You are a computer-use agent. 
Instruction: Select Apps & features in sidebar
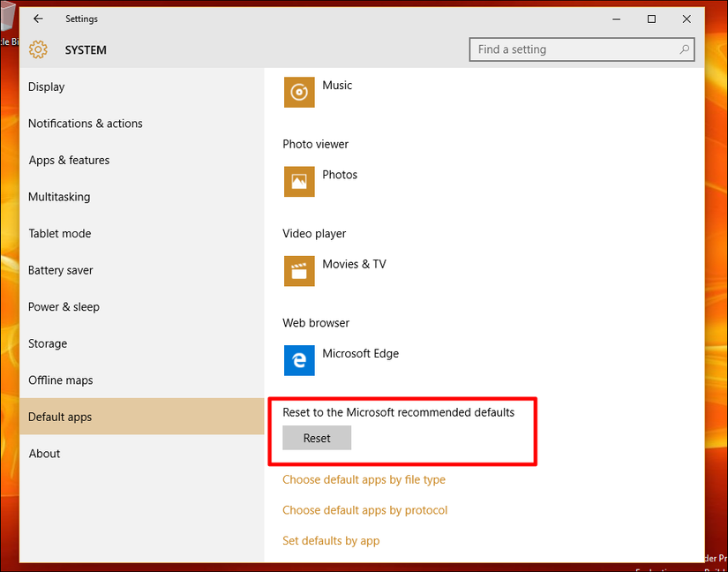tap(69, 160)
